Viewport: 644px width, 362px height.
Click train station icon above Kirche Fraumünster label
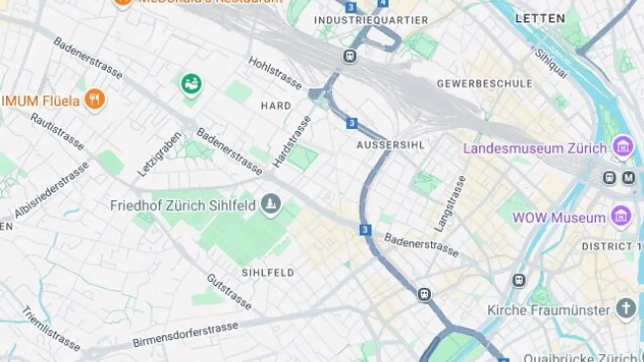tap(519, 281)
